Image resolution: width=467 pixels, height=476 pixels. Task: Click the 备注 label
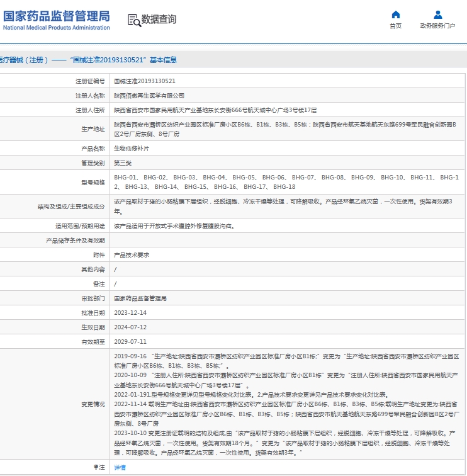pos(99,284)
